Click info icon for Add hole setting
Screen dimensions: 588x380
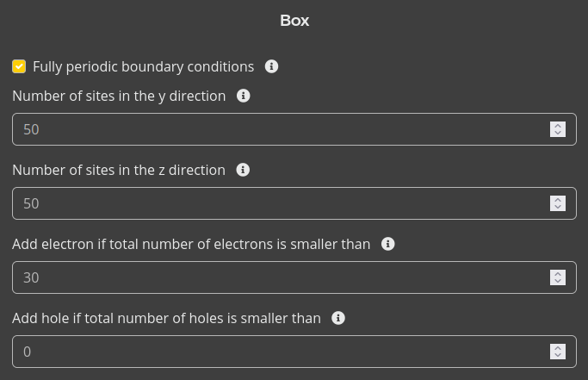pos(338,318)
